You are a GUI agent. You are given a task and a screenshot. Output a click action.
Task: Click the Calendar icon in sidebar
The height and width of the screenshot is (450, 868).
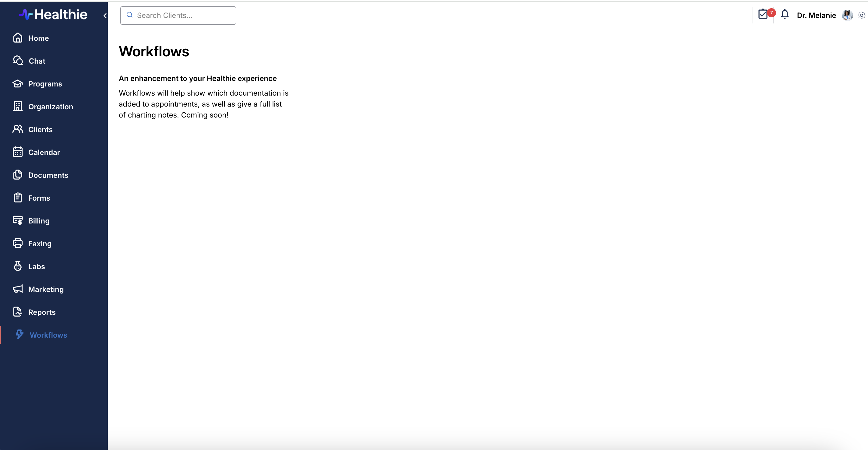point(18,152)
